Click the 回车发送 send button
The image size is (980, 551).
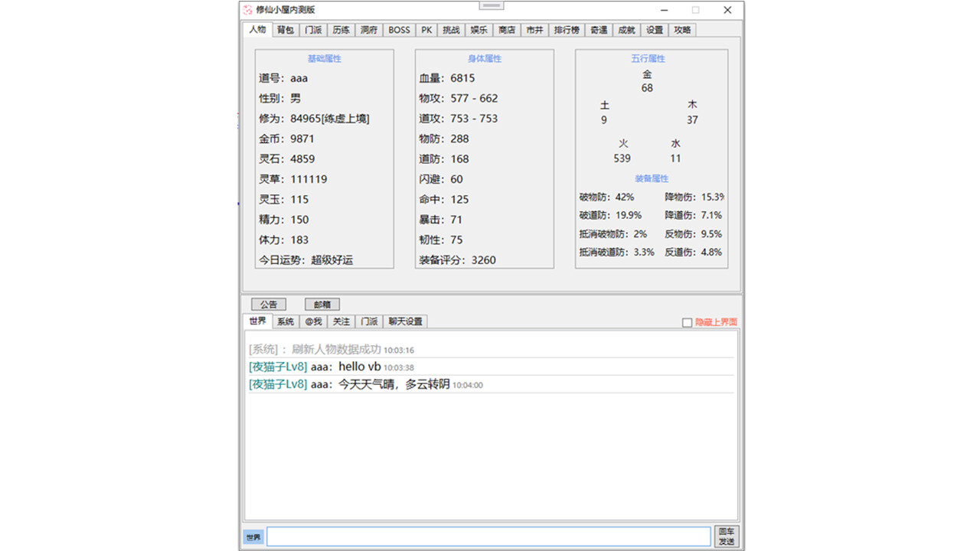click(x=726, y=536)
